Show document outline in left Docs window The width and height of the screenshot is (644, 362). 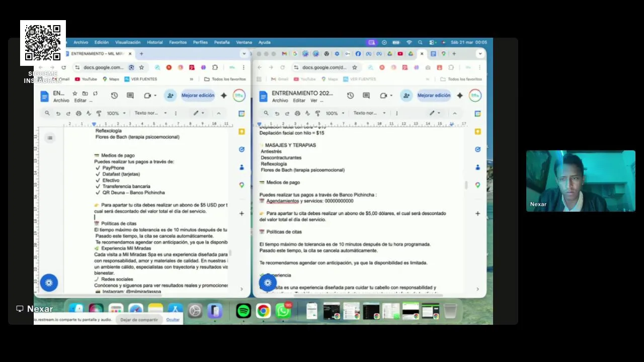pos(49,138)
